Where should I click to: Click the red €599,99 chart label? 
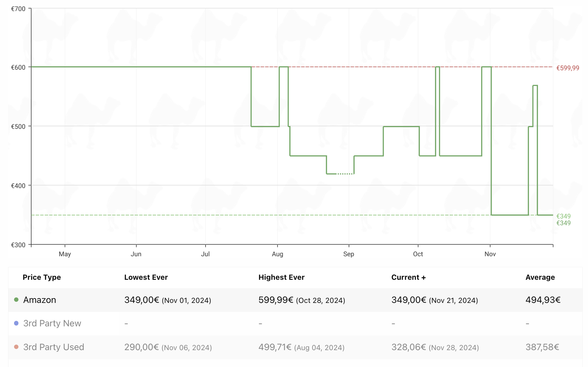(x=568, y=68)
